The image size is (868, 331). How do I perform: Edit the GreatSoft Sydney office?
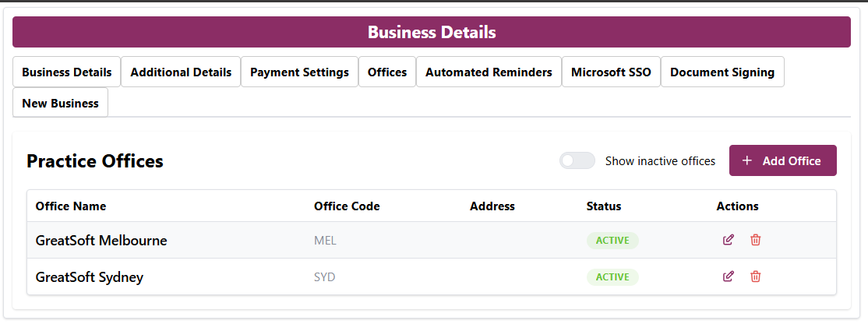point(729,276)
